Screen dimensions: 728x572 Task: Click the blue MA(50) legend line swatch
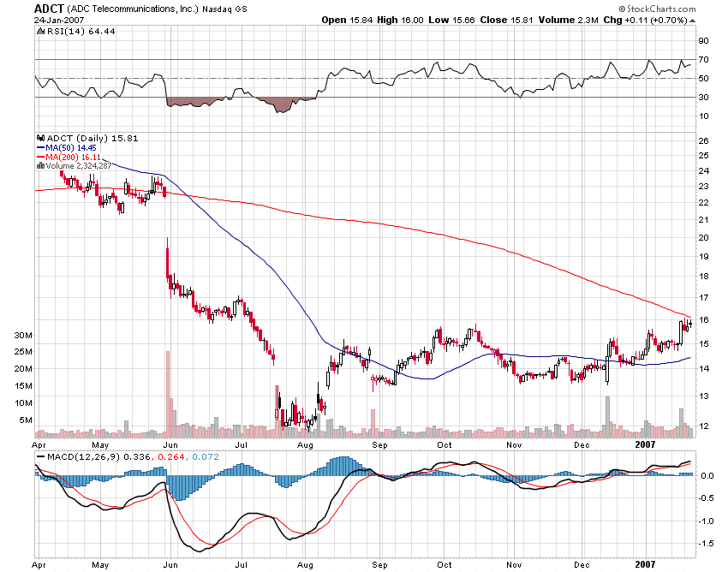point(40,147)
